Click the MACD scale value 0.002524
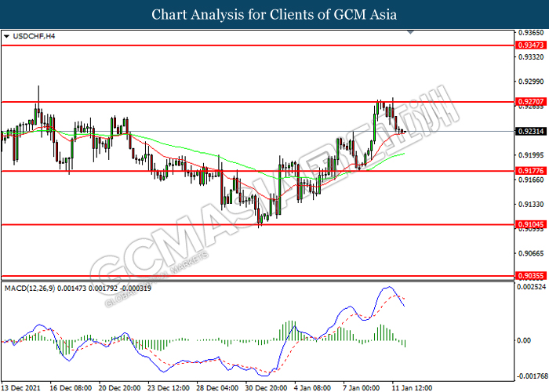 point(532,287)
